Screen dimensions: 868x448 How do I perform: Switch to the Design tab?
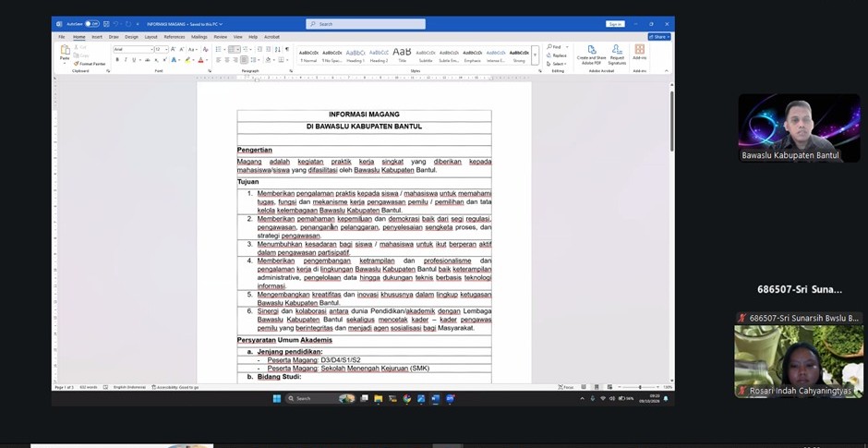tap(131, 37)
